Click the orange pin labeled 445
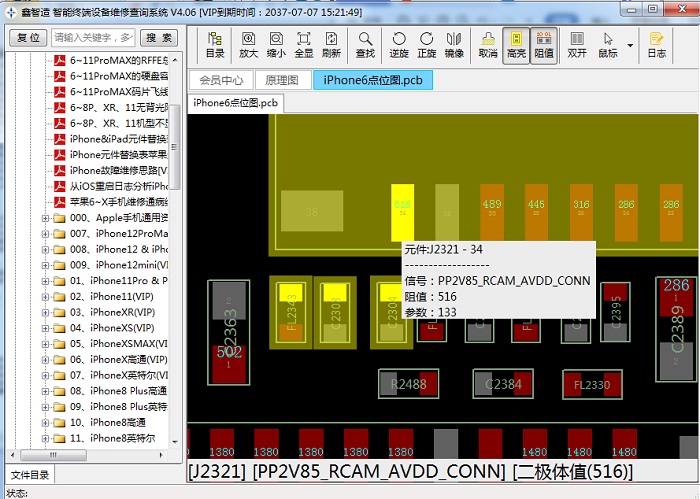Viewport: 700px width, 499px height. point(536,213)
